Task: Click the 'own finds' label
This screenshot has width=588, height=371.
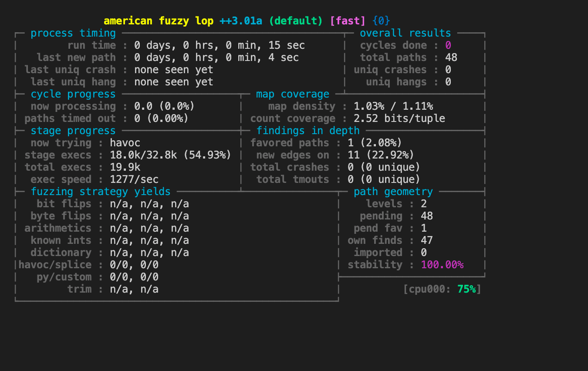Action: tap(375, 240)
